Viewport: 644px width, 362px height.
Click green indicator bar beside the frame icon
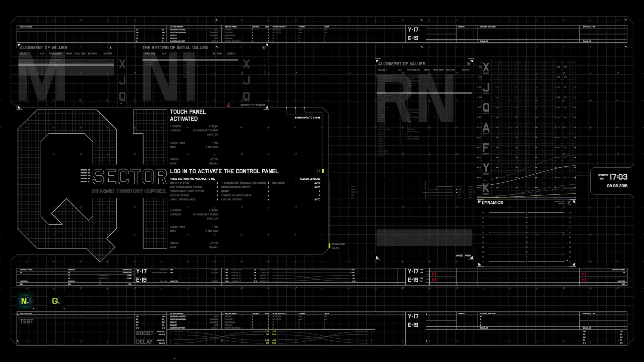pos(323,171)
